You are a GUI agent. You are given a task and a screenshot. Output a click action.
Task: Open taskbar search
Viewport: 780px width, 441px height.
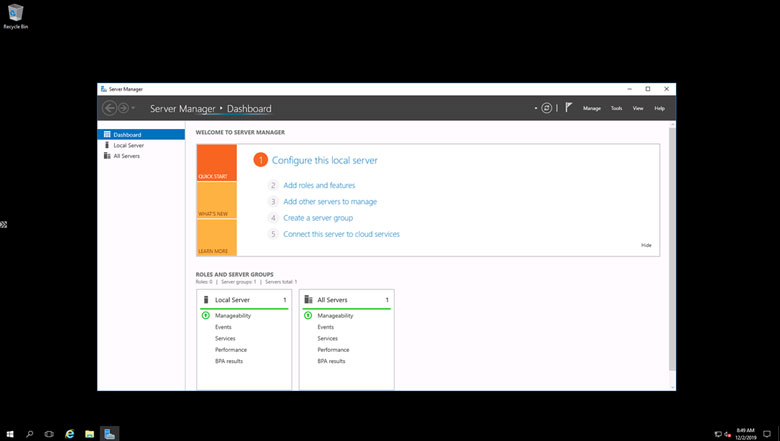[29, 434]
